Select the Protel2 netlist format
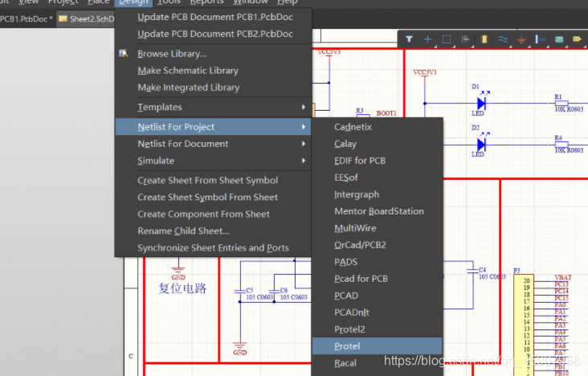Viewport: 588px width, 376px height. pyautogui.click(x=378, y=329)
